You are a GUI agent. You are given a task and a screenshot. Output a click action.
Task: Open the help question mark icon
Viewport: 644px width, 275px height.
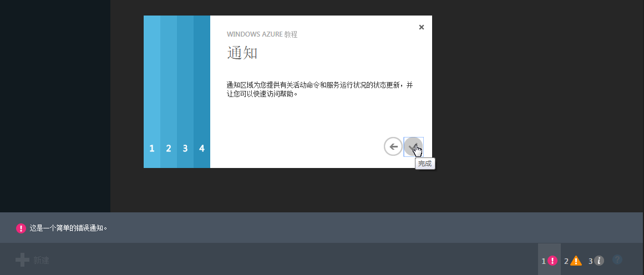[x=617, y=259]
